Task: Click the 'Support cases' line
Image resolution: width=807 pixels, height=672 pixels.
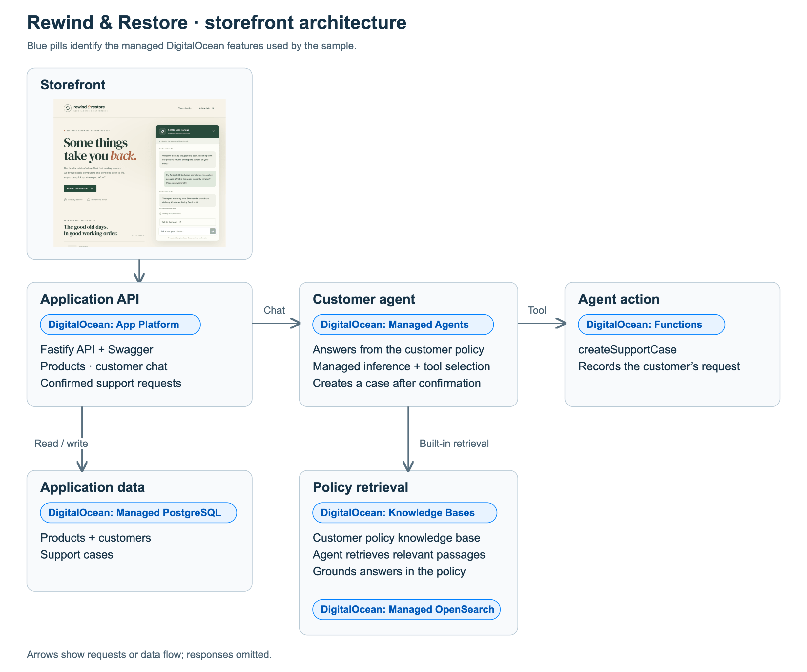Action: click(x=76, y=555)
